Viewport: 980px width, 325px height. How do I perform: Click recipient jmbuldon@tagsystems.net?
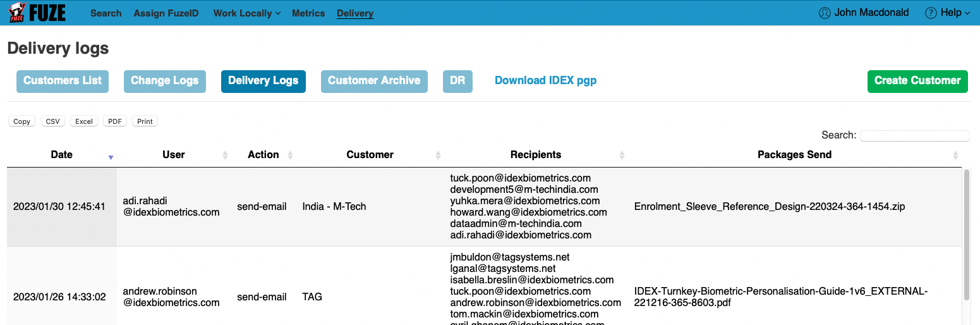510,257
